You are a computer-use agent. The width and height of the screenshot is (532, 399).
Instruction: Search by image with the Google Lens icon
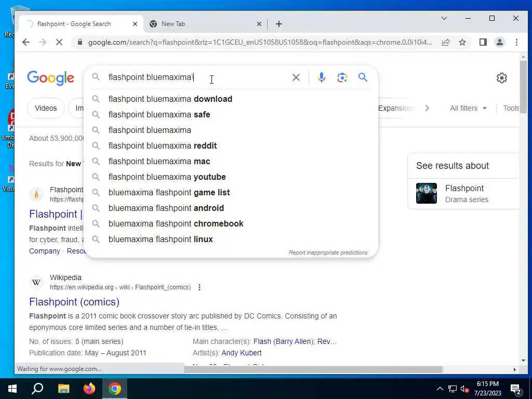[x=342, y=77]
